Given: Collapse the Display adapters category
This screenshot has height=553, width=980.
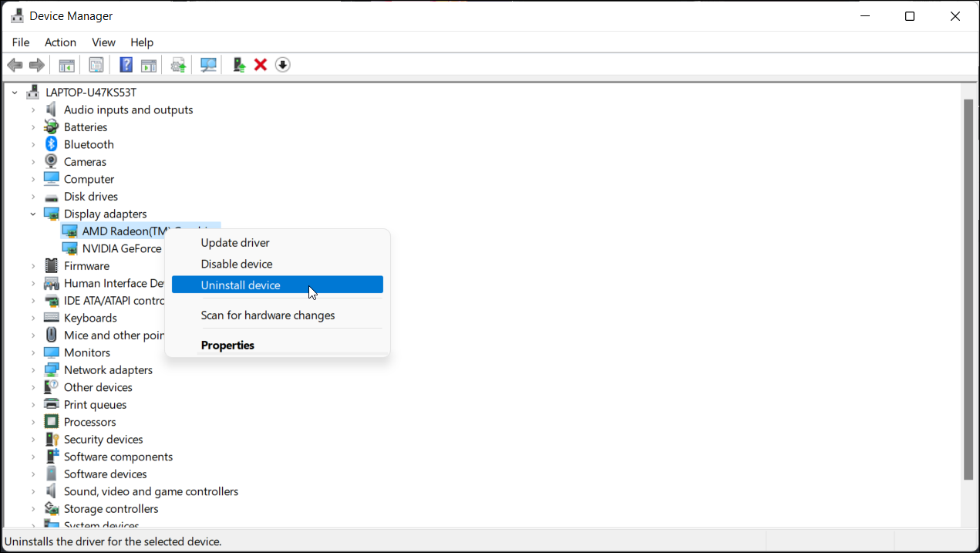Looking at the screenshot, I should point(33,214).
